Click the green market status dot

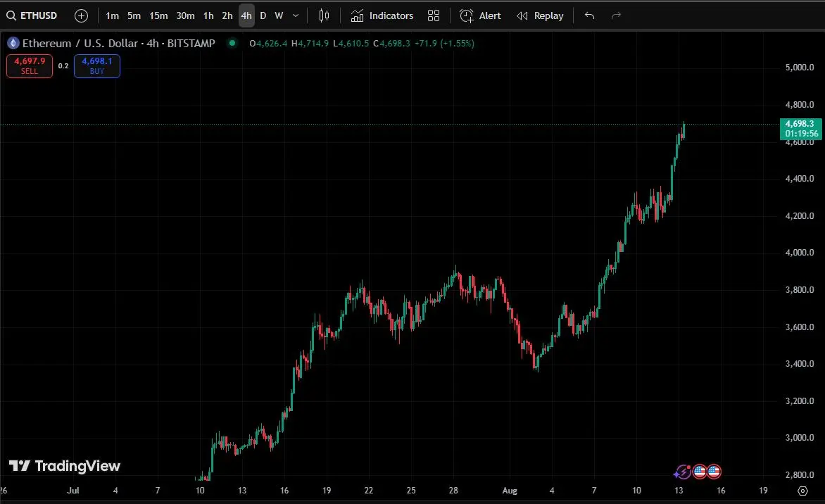pos(232,43)
